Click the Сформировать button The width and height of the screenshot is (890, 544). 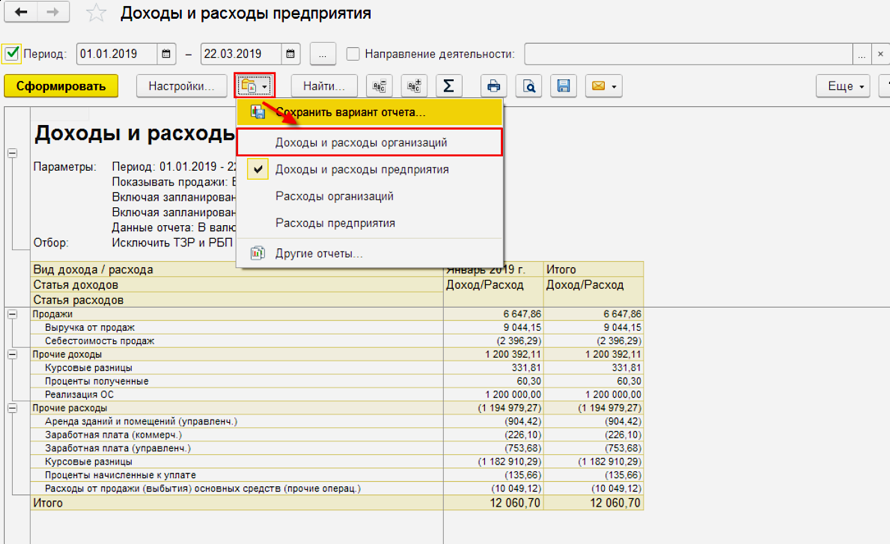pos(61,86)
